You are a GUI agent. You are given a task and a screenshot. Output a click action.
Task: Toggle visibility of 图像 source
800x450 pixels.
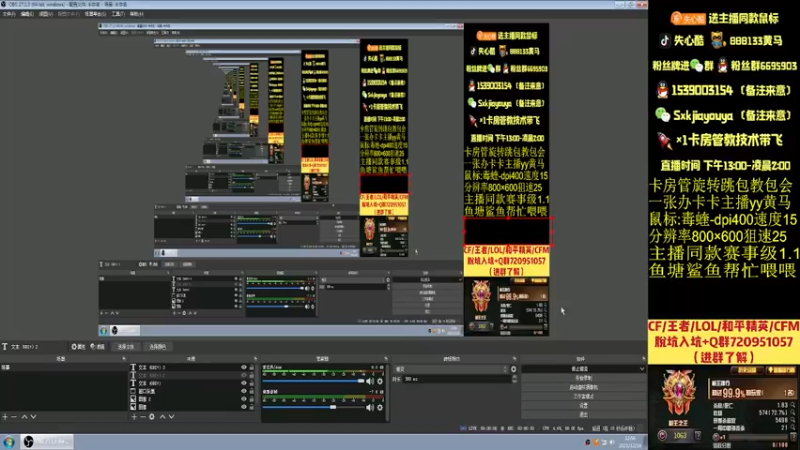pos(244,407)
